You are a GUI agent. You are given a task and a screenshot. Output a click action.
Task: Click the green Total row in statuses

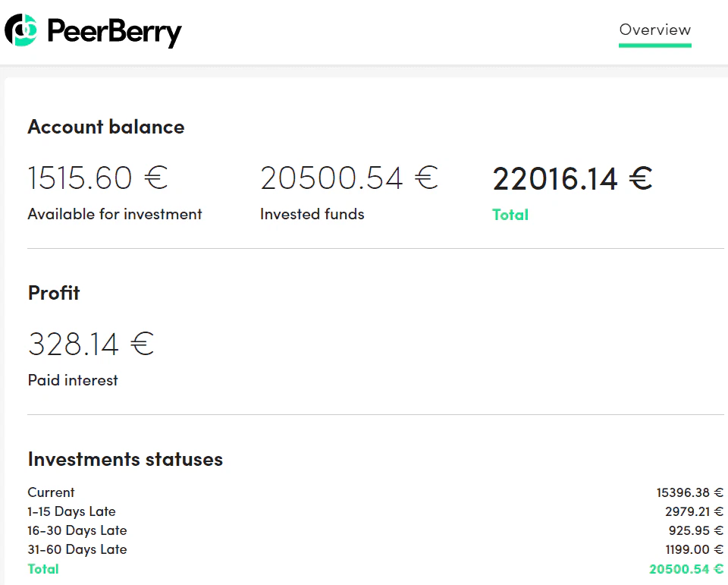click(x=43, y=569)
